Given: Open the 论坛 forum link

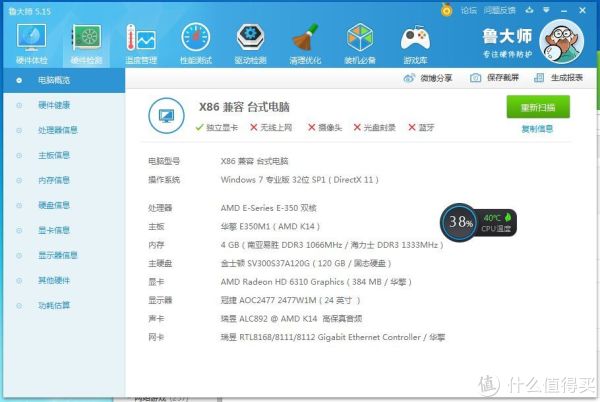Looking at the screenshot, I should click(x=469, y=11).
